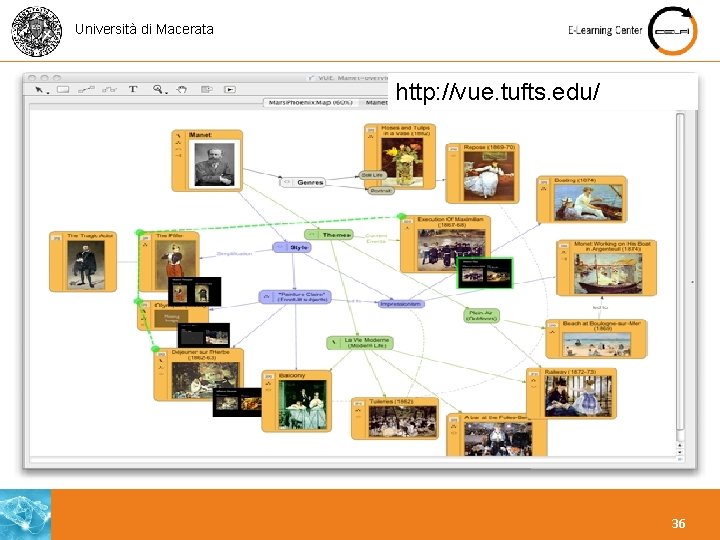720x540 pixels.
Task: Click the scroll-down arrow of the map scrollbar
Action: (680, 452)
